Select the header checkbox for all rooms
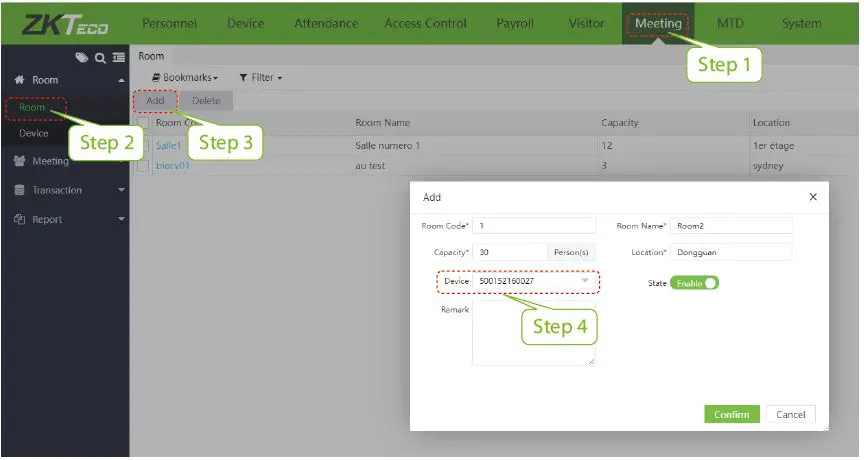Image resolution: width=864 pixels, height=460 pixels. [143, 123]
